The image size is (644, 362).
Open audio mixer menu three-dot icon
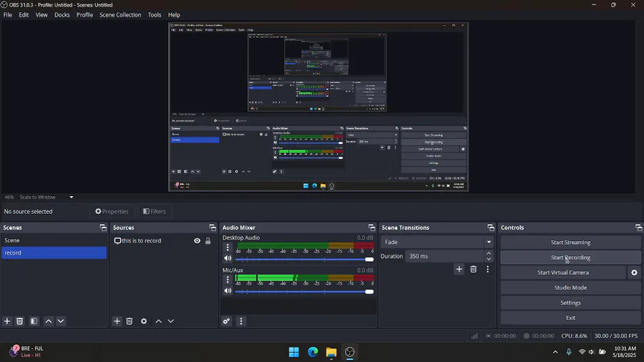point(241,321)
